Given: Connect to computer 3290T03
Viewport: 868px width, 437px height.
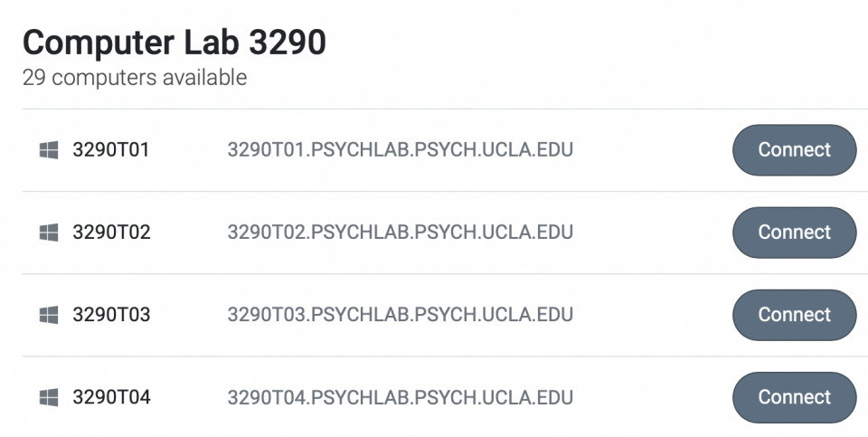Looking at the screenshot, I should click(795, 315).
